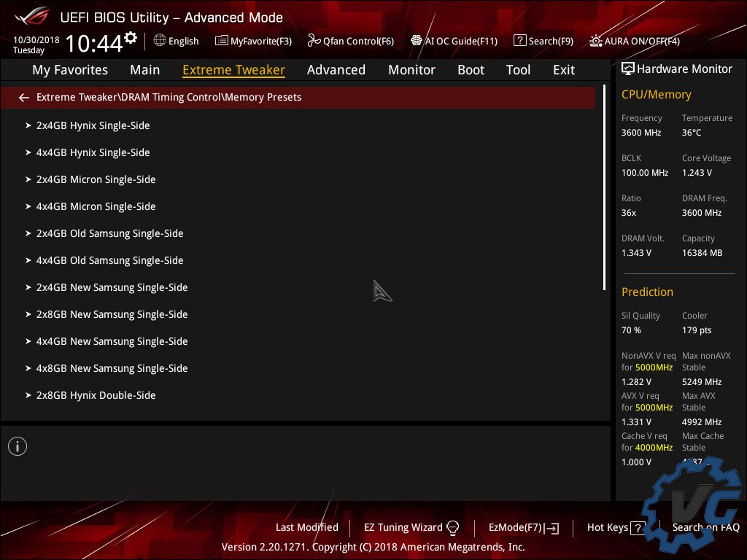Click the back arrow in breadcrumb bar
This screenshot has height=560, width=747.
pos(24,98)
